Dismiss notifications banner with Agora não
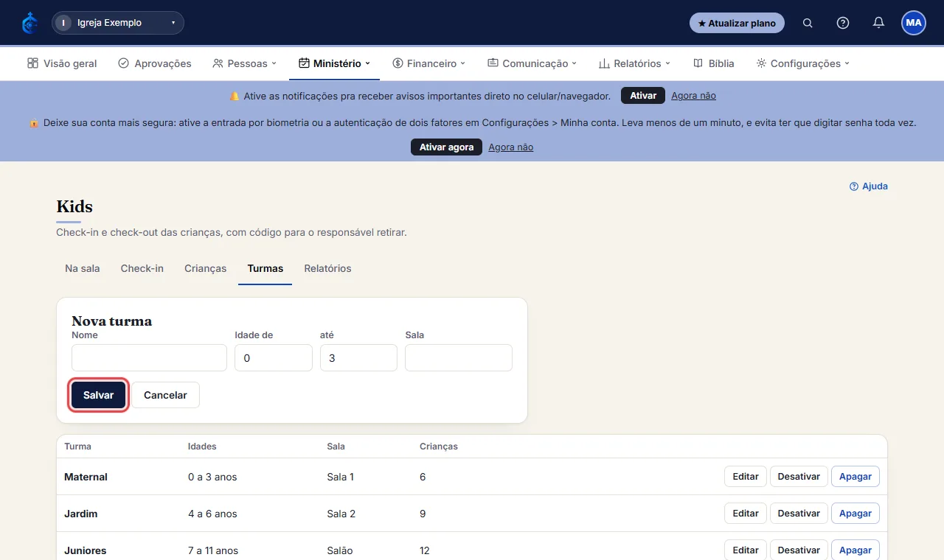Image resolution: width=944 pixels, height=560 pixels. pyautogui.click(x=693, y=96)
